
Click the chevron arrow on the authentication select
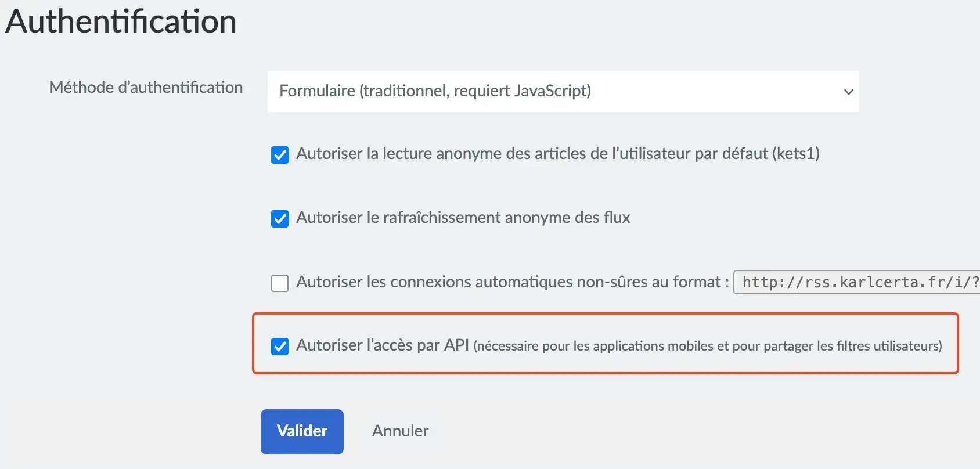848,92
